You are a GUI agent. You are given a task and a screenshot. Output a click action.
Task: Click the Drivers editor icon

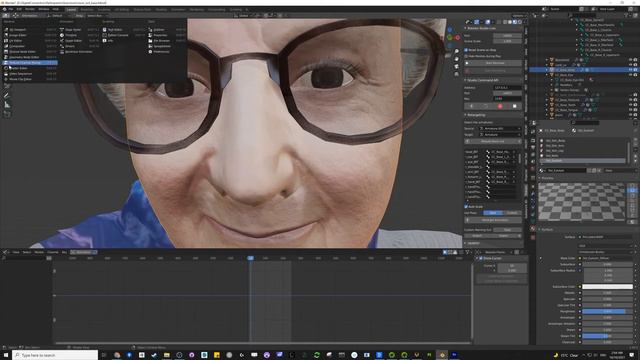pos(62,46)
